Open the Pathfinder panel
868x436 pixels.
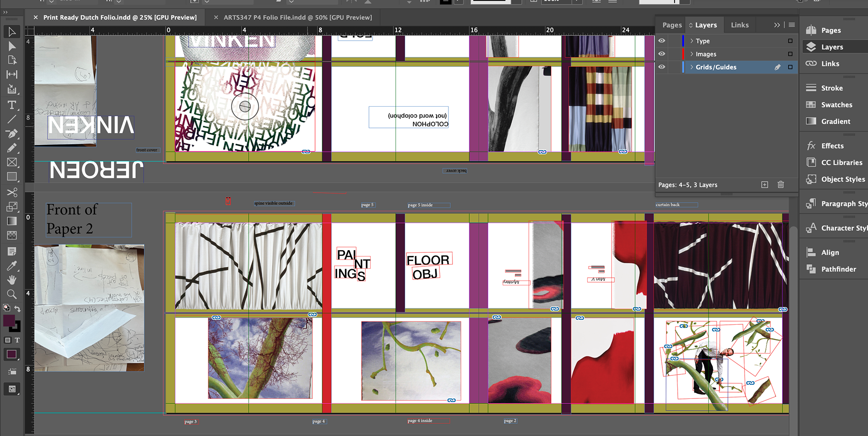click(839, 270)
